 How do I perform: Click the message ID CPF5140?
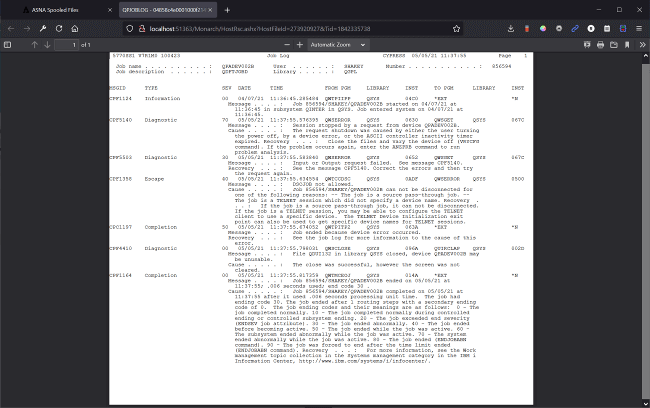(121, 120)
